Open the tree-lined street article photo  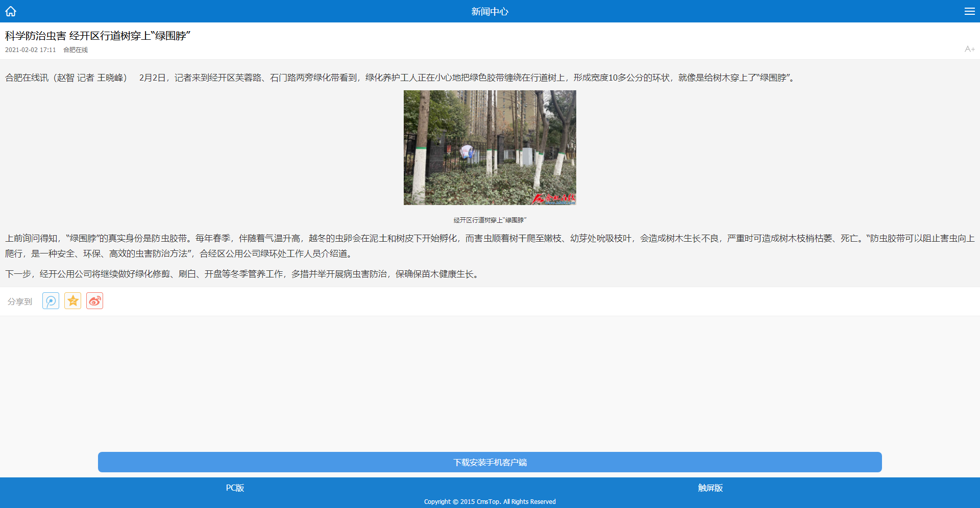[490, 147]
